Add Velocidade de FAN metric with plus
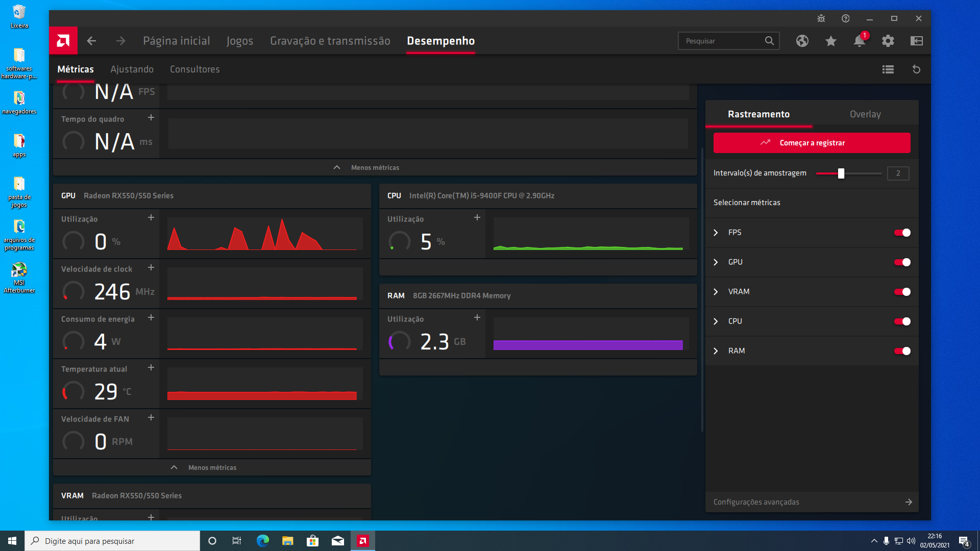 tap(151, 418)
